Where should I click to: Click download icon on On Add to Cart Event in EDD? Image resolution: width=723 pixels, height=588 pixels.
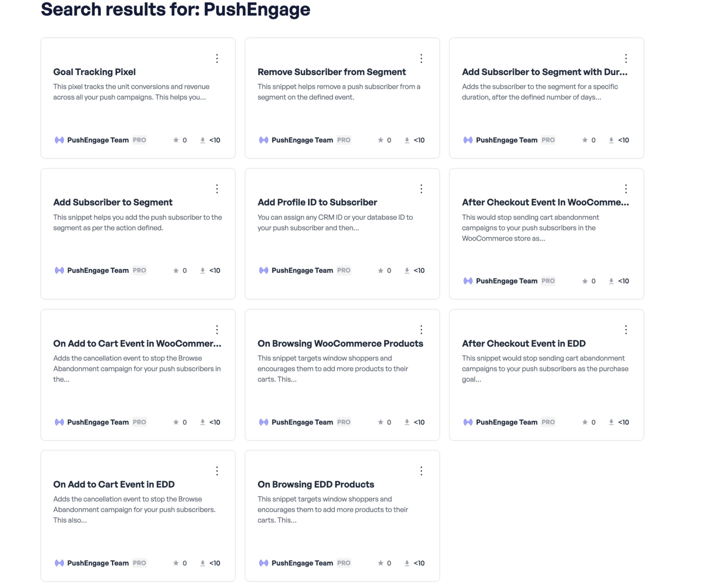pyautogui.click(x=202, y=563)
